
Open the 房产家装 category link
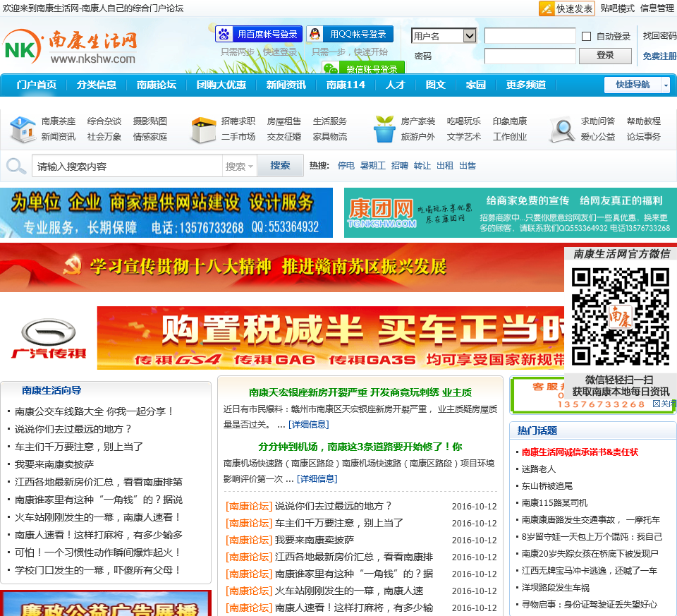[417, 121]
